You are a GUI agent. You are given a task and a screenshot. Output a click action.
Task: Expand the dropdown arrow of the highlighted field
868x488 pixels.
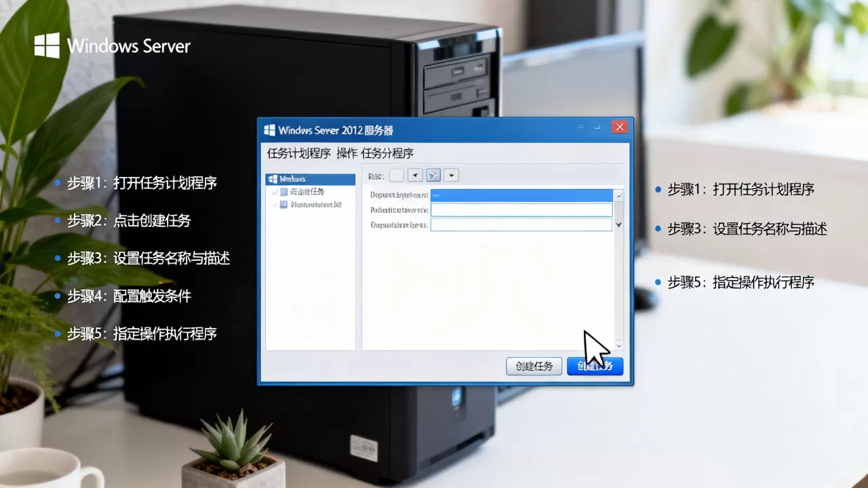tap(618, 195)
